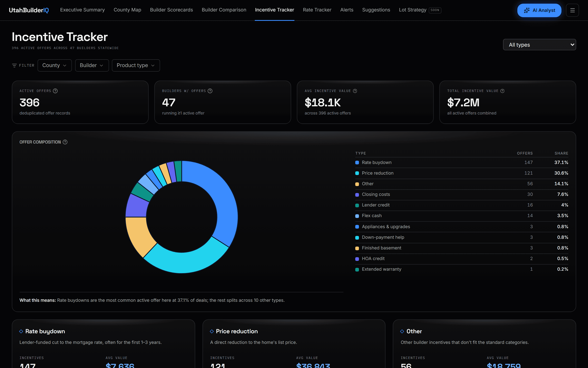This screenshot has height=368, width=588.
Task: Click the diamond icon beside Price reduction card
Action: tap(212, 331)
